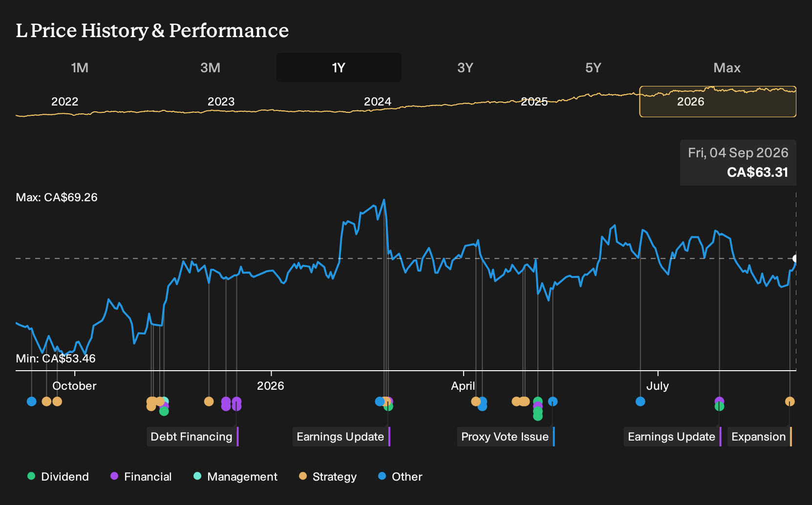Image resolution: width=812 pixels, height=505 pixels.
Task: Select the 1Y range tab
Action: (x=339, y=67)
